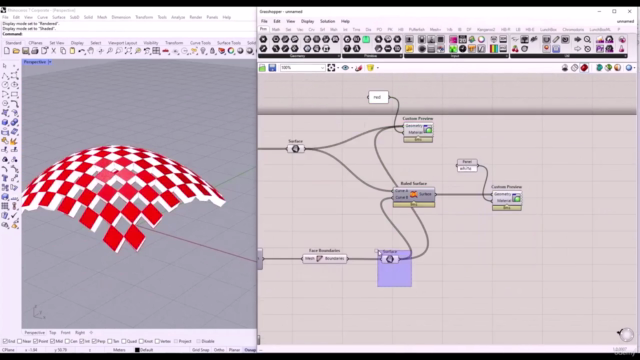
Task: Click the Zoom Extents icon in Rhino toolbar
Action: point(128,51)
